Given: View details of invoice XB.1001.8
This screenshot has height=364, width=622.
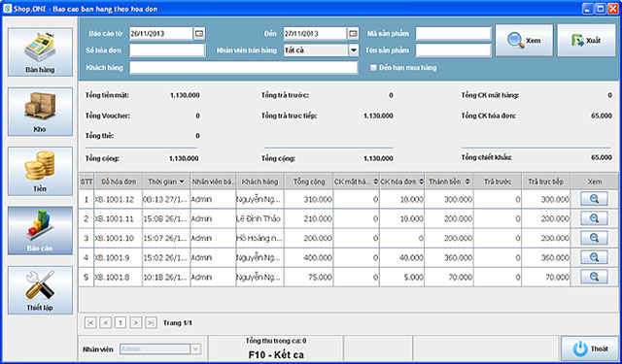Looking at the screenshot, I should [594, 277].
